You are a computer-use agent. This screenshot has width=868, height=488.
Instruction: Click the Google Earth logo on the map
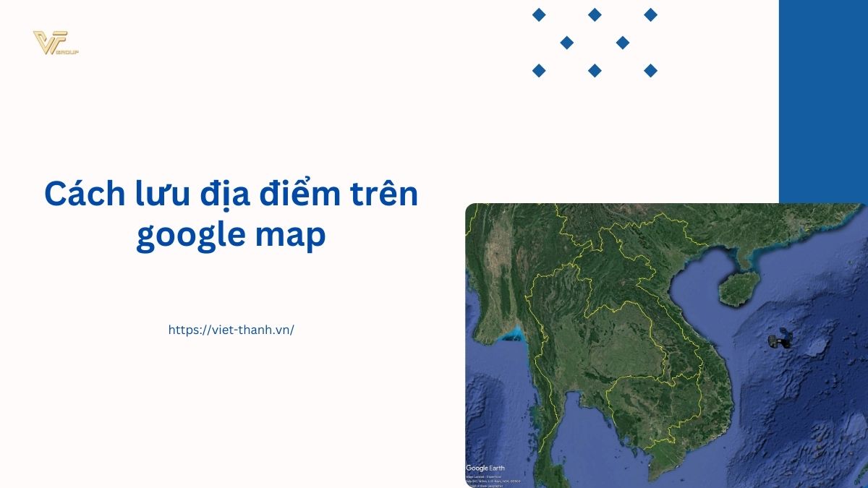point(485,468)
